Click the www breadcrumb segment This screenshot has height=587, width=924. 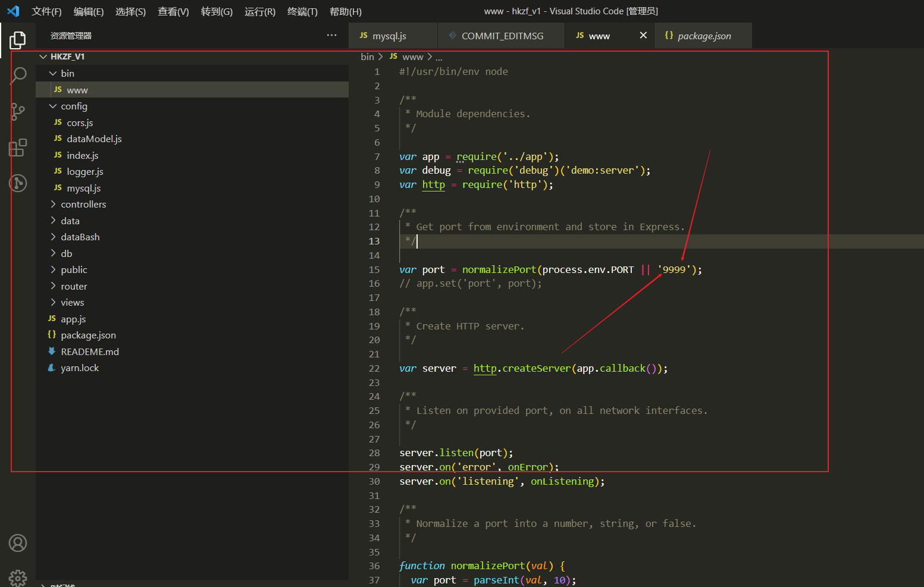click(412, 56)
